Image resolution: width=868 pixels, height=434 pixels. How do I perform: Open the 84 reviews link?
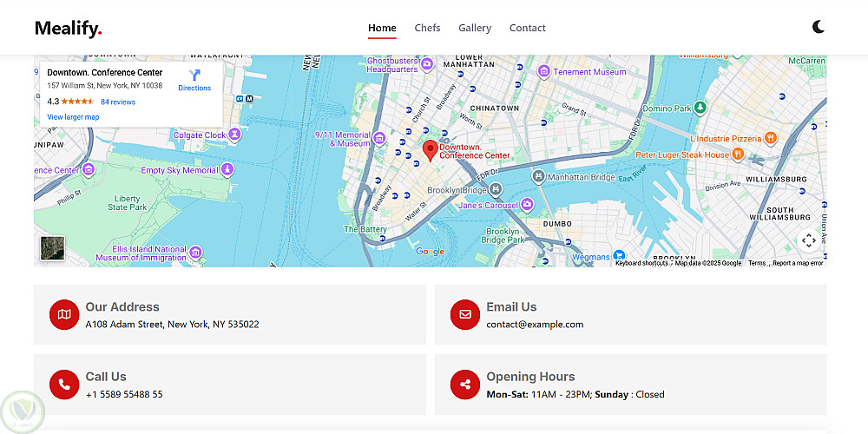click(x=118, y=102)
